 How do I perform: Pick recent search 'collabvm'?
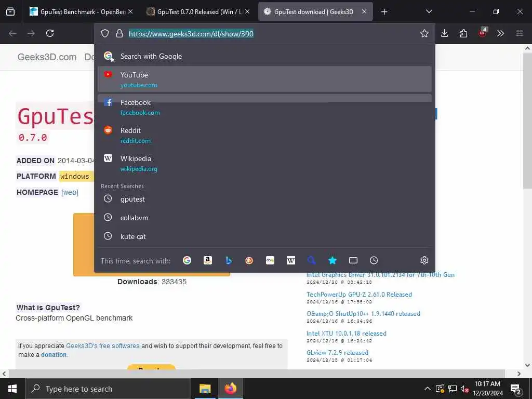(x=264, y=218)
